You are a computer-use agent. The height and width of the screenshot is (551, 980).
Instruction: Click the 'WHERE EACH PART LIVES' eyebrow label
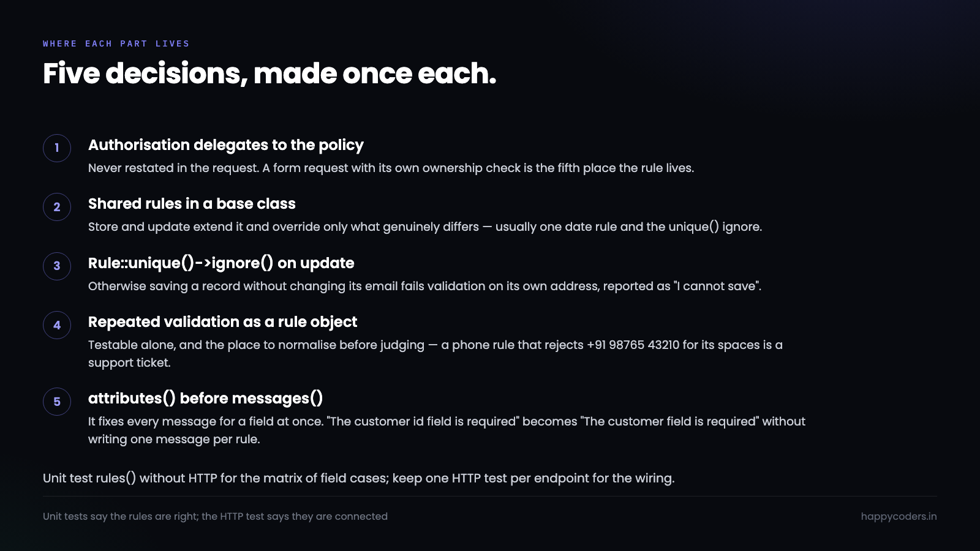coord(116,43)
